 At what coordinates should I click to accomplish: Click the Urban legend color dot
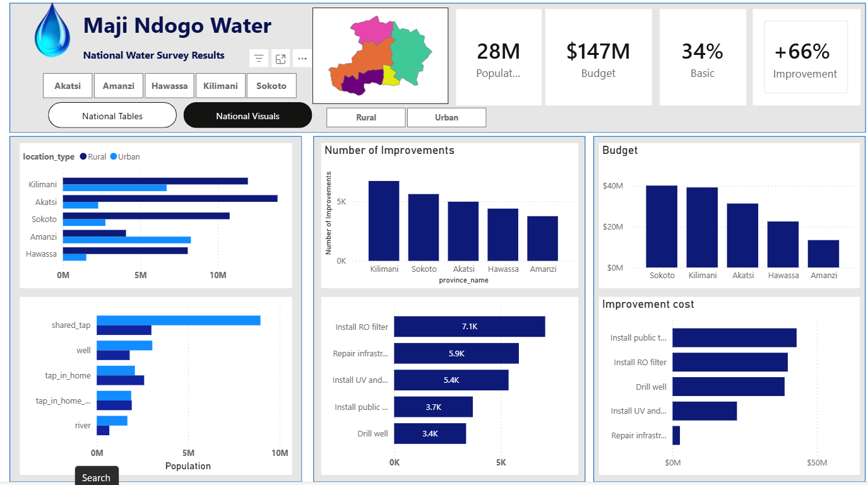(x=114, y=156)
